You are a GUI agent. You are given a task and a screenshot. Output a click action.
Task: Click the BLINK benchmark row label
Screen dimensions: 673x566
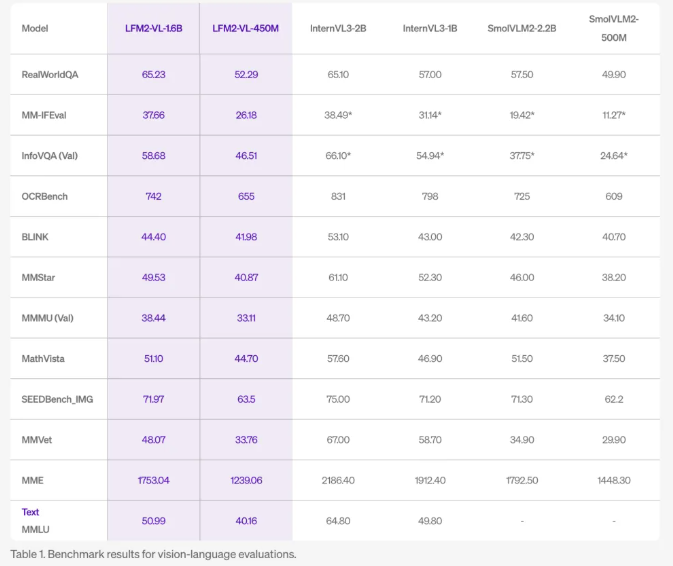point(36,237)
